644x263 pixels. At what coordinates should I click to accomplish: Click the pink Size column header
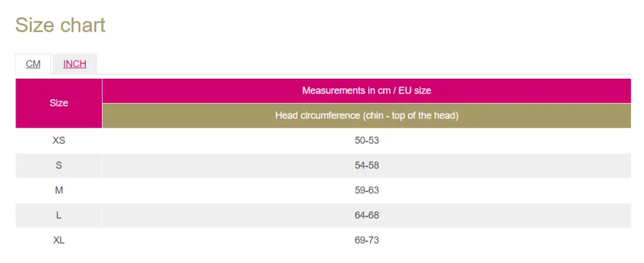59,103
